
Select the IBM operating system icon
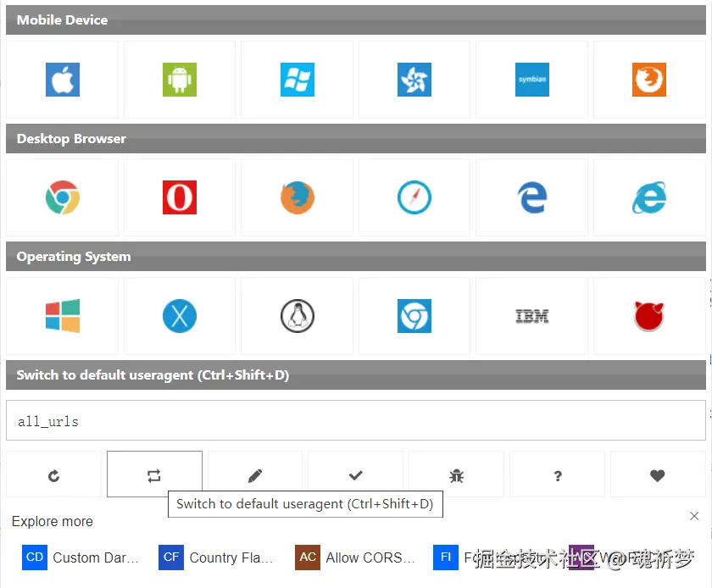click(x=531, y=316)
